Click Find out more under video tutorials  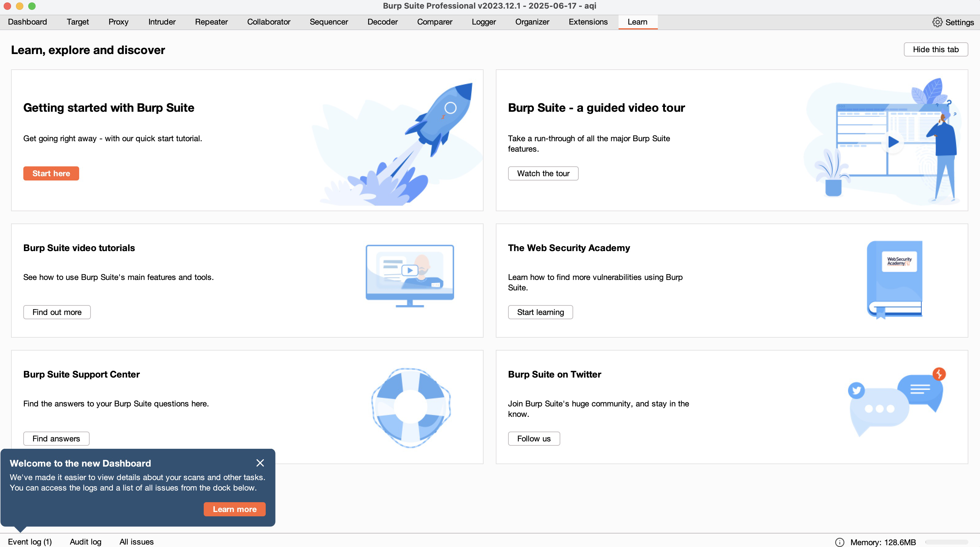pos(57,312)
